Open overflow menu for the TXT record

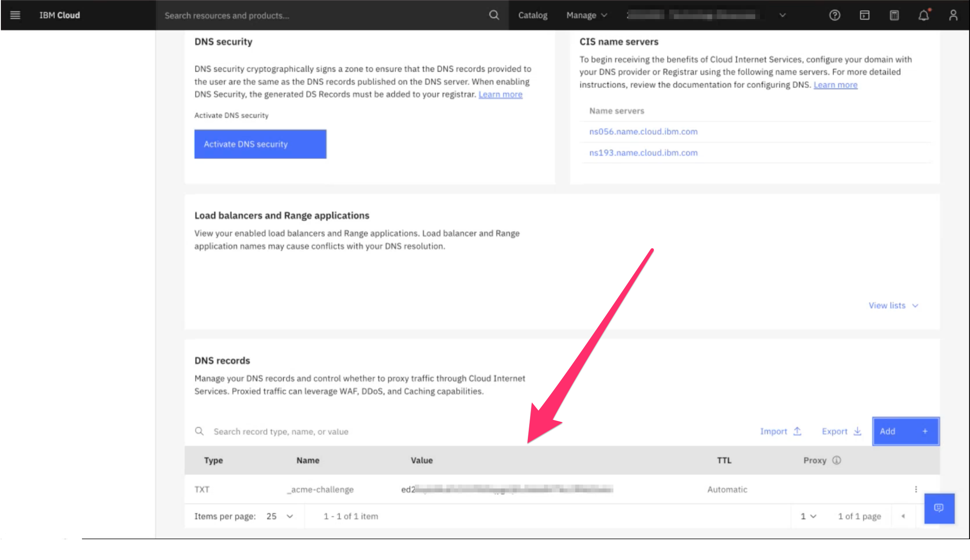tap(916, 489)
